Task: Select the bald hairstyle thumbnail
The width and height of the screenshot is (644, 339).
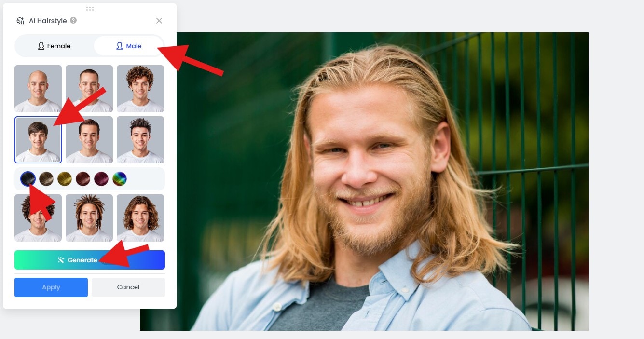Action: (x=38, y=89)
